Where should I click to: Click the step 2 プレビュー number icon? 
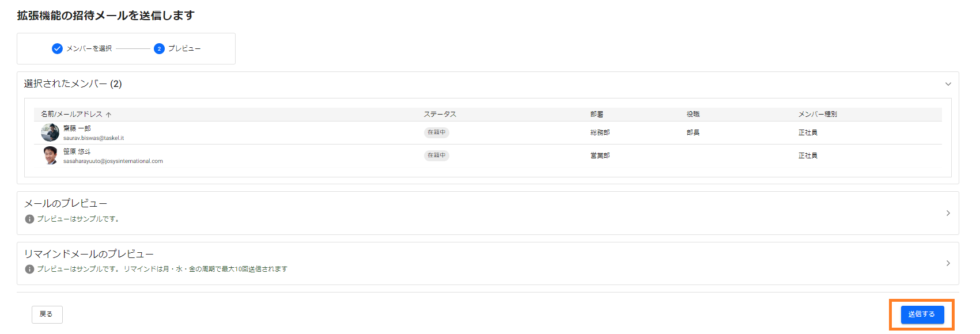click(159, 49)
